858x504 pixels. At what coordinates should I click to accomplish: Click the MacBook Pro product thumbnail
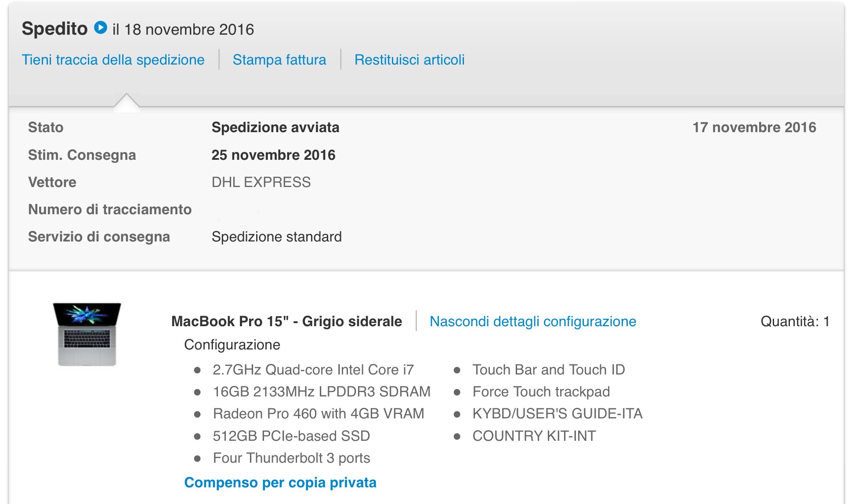pyautogui.click(x=87, y=334)
